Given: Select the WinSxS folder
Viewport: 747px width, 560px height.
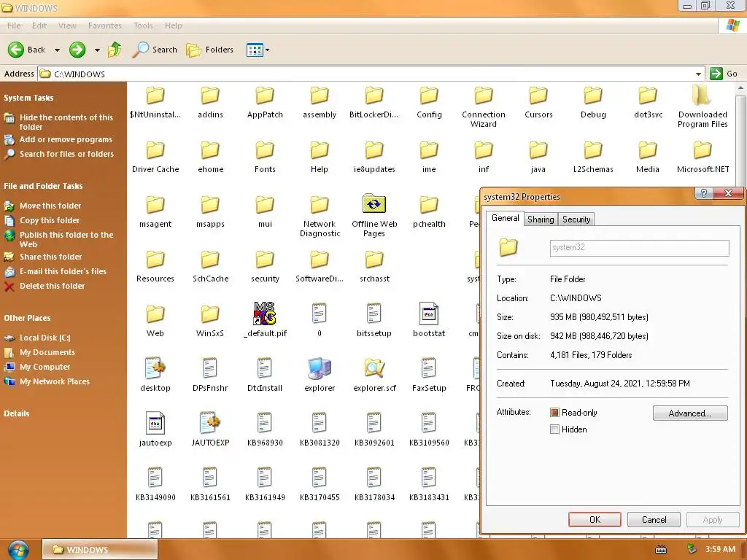Looking at the screenshot, I should tap(210, 321).
